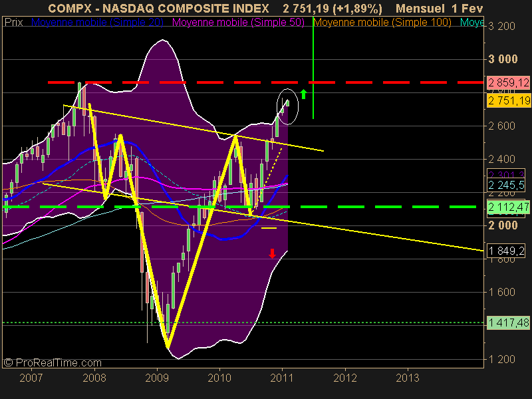This screenshot has width=532, height=399.
Task: Click the 'COMPX - NASDAQ COMPOSITE INDEX' chart title
Action: (x=158, y=8)
